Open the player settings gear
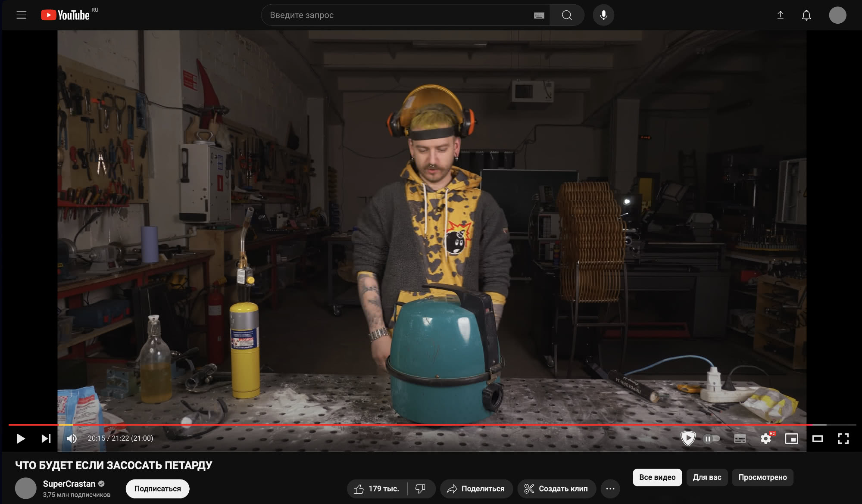 tap(766, 439)
